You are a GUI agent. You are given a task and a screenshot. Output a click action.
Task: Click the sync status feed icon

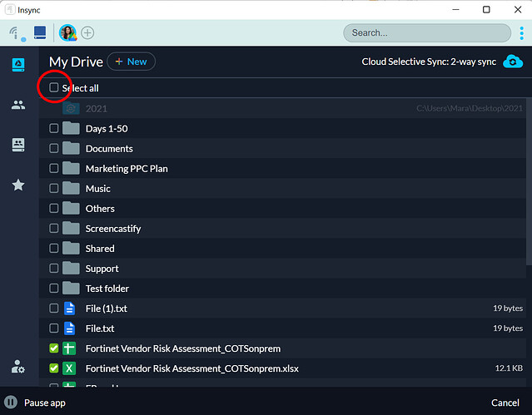(14, 33)
